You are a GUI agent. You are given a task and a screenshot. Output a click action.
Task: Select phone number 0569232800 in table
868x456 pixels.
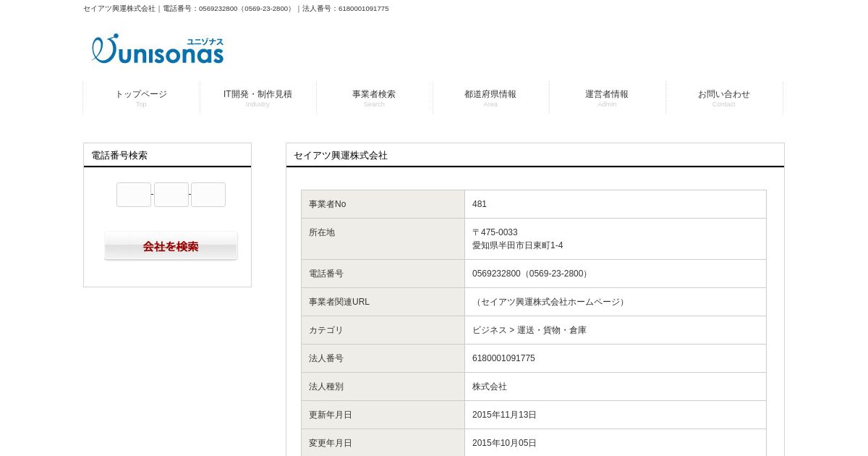coord(496,274)
